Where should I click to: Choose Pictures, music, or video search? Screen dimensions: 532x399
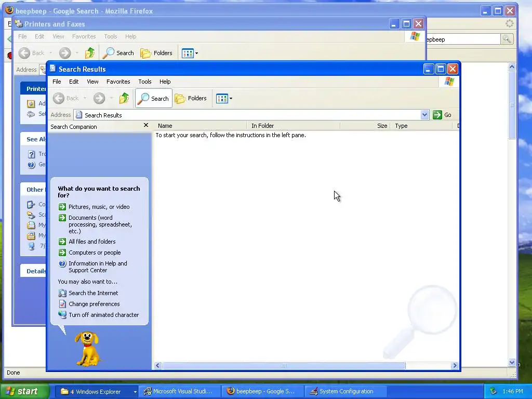click(x=99, y=207)
